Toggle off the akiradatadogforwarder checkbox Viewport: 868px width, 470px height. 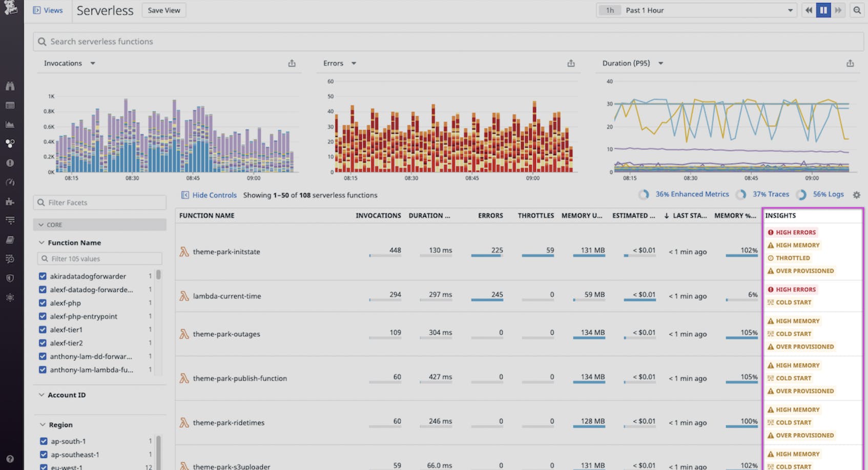tap(43, 276)
